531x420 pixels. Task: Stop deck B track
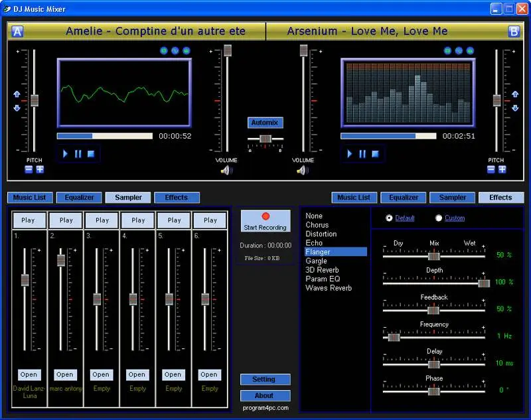pos(375,154)
